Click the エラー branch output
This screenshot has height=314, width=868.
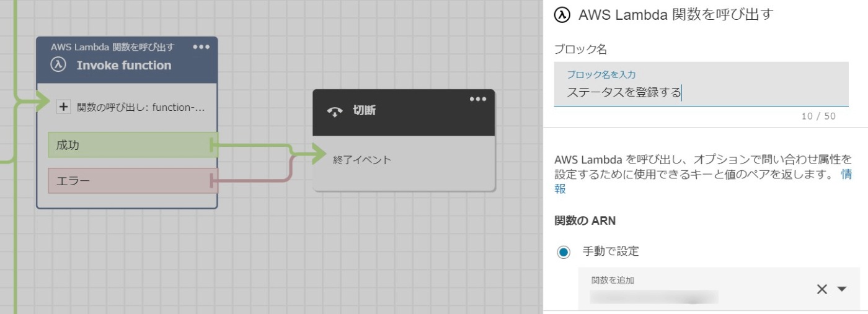coord(133,181)
